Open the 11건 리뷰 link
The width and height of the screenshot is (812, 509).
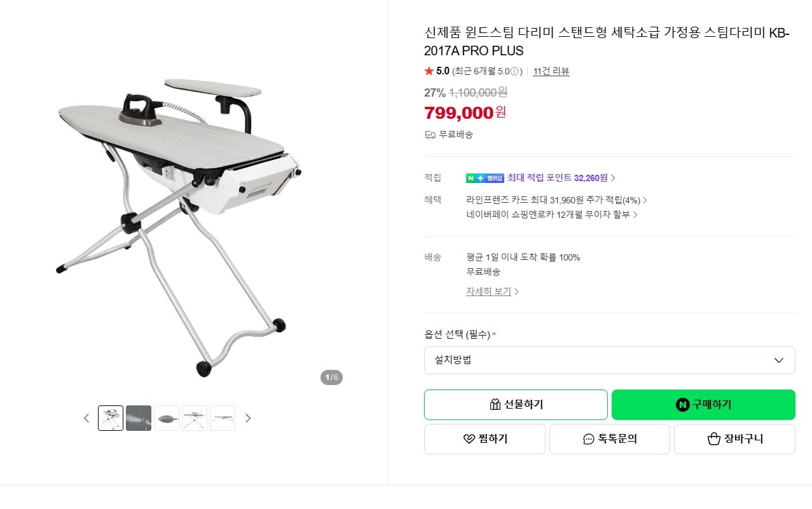[551, 71]
